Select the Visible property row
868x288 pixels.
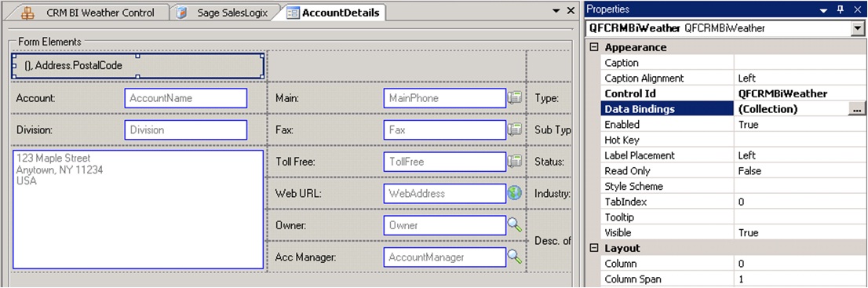click(x=732, y=232)
